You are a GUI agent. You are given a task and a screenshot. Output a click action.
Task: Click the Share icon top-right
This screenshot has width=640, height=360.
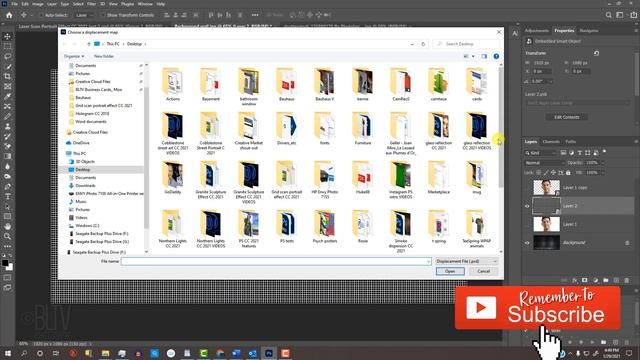633,15
